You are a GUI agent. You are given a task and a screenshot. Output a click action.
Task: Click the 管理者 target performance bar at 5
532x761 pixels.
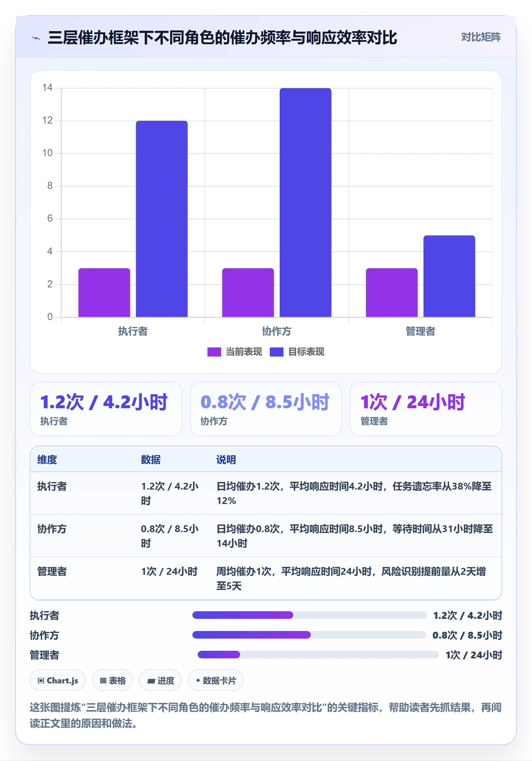pyautogui.click(x=449, y=276)
